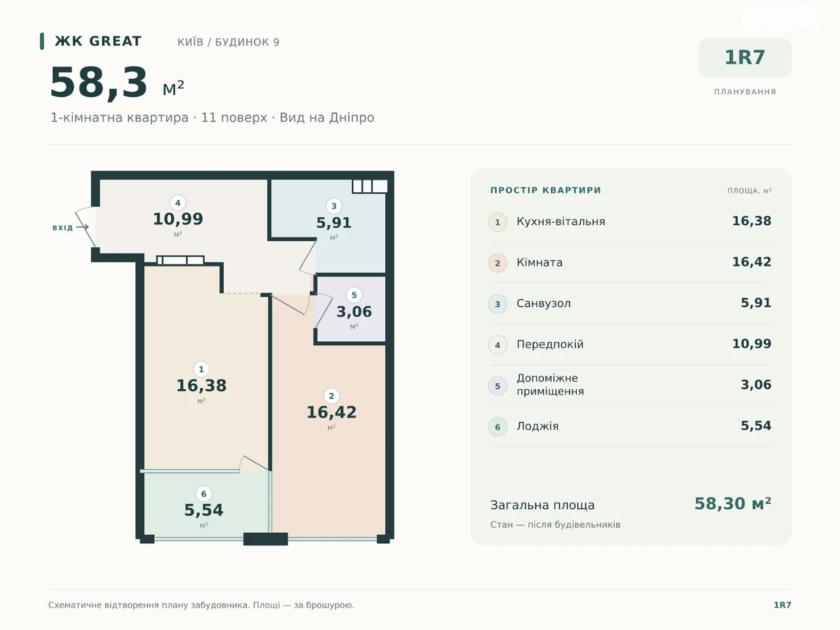840x630 pixels.
Task: Click the КИЇВ / БУДИНОК 9 breadcrumb
Action: click(228, 42)
